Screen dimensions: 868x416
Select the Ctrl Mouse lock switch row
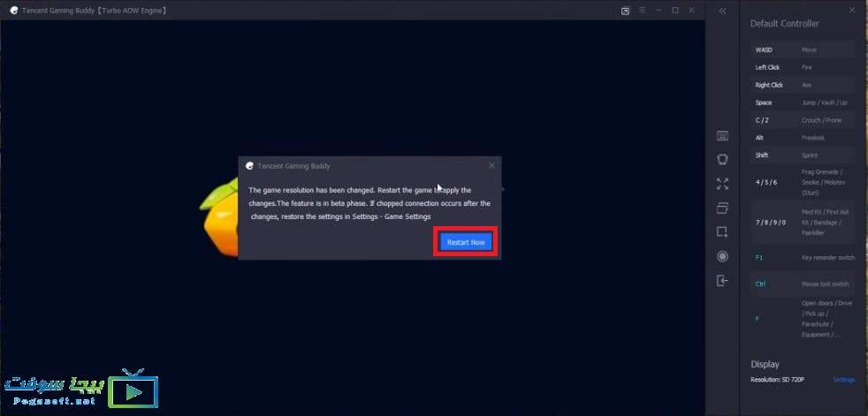point(803,284)
